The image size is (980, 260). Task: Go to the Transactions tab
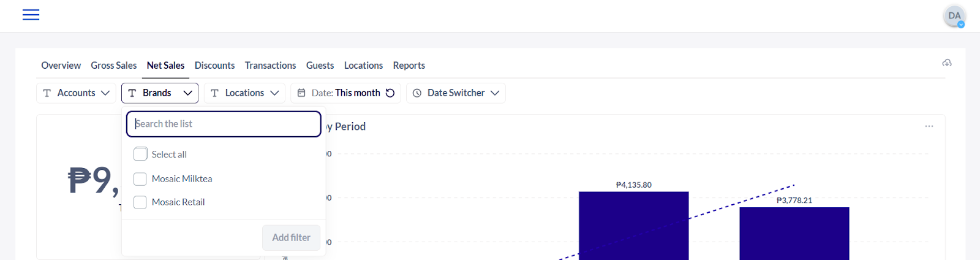point(270,66)
